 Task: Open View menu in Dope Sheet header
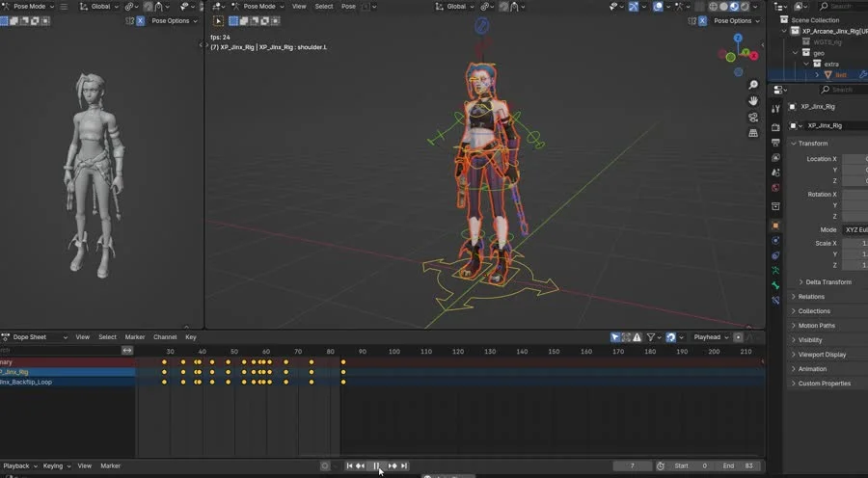click(x=83, y=337)
